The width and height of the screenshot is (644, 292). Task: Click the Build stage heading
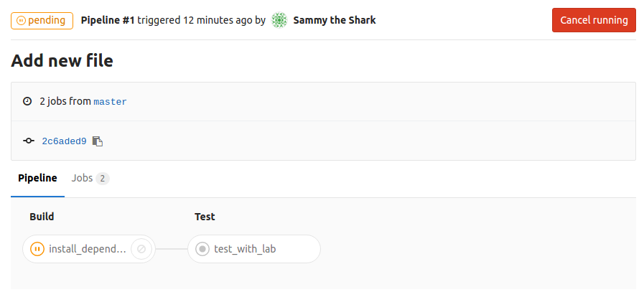42,217
